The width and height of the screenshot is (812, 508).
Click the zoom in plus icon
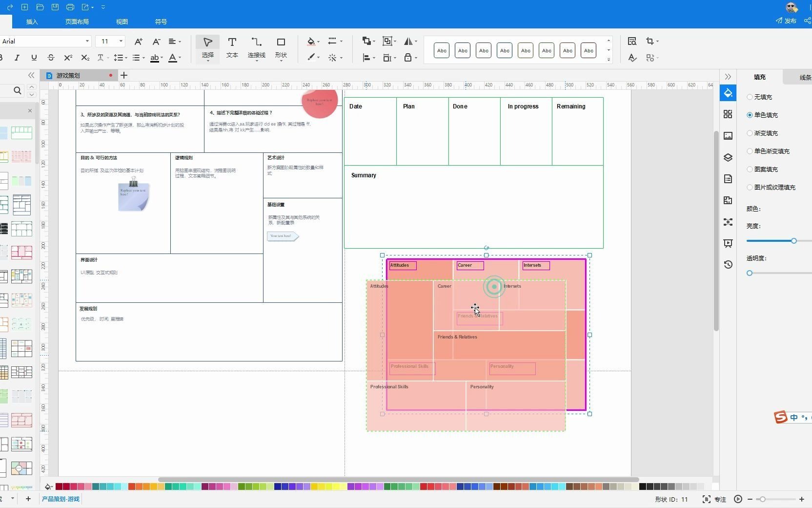pyautogui.click(x=801, y=499)
